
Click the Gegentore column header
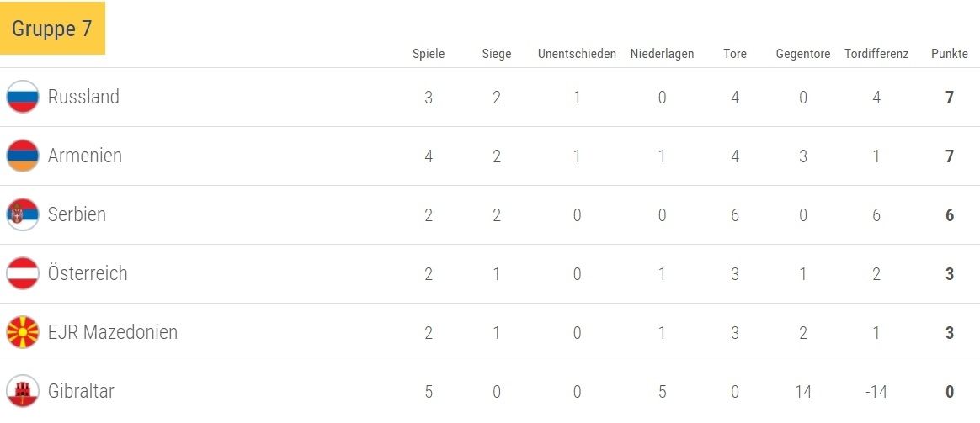(803, 54)
